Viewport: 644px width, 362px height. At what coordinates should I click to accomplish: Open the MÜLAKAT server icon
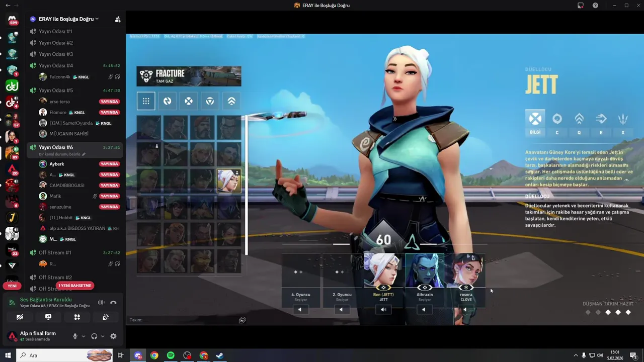(12, 54)
